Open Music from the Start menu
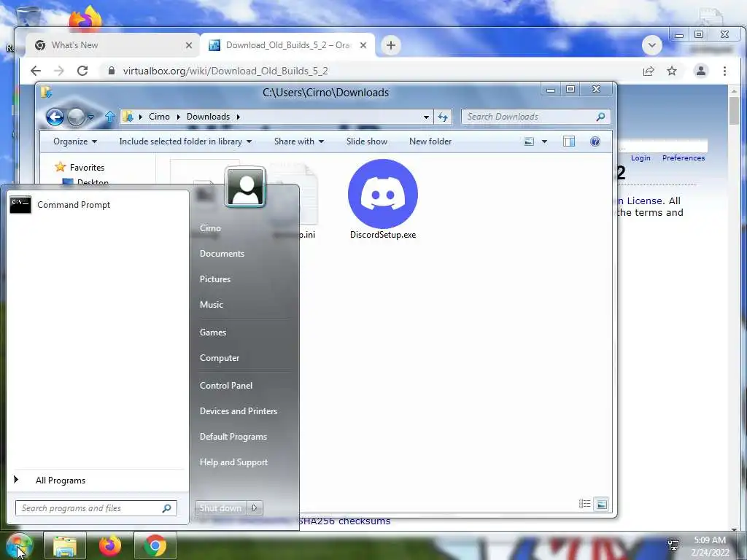Screen dimensions: 747x560 [x=211, y=305]
